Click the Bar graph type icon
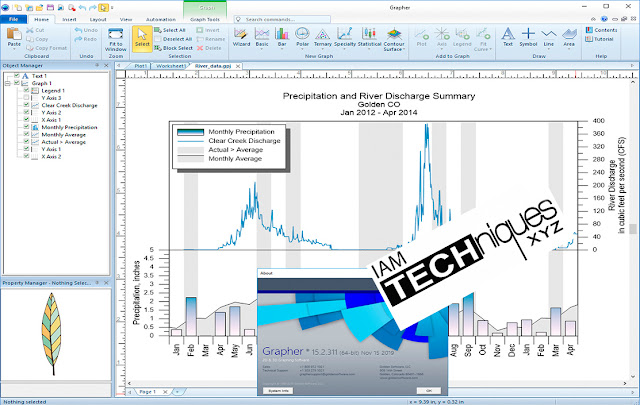The height and width of the screenshot is (405, 640). pyautogui.click(x=282, y=33)
